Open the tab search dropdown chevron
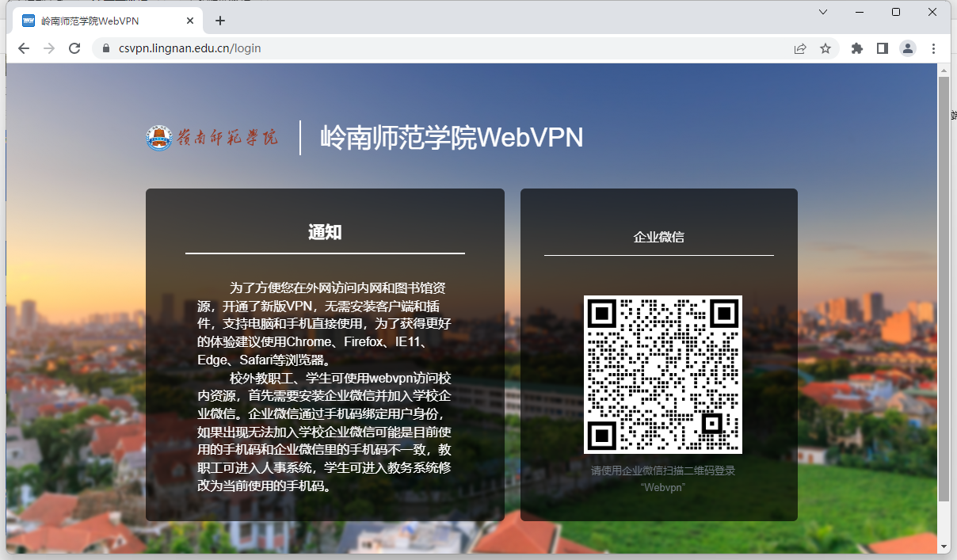Viewport: 957px width, 560px height. click(822, 13)
